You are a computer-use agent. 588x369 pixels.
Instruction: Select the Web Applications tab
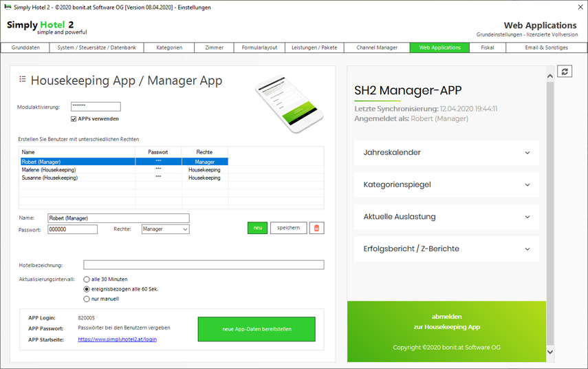click(x=439, y=48)
